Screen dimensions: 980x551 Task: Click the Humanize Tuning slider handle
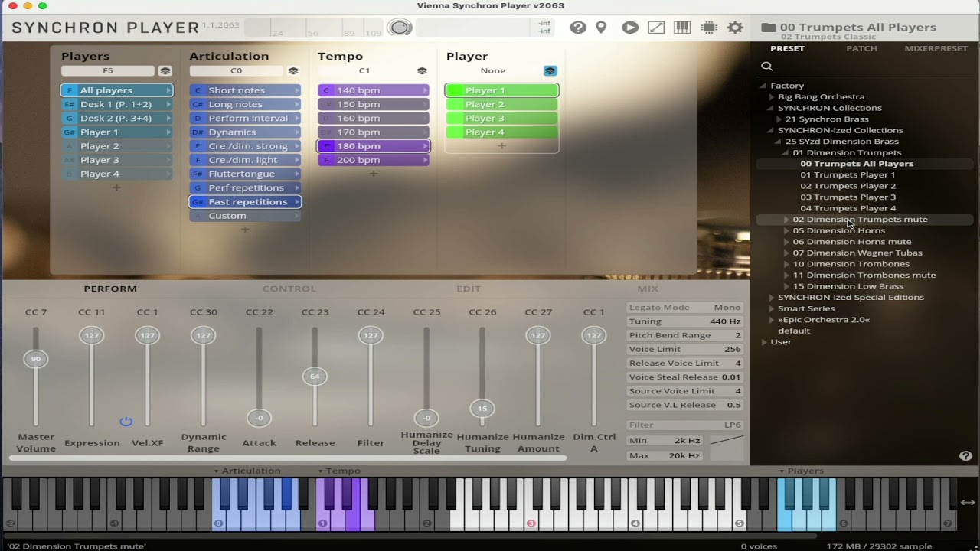tap(482, 409)
